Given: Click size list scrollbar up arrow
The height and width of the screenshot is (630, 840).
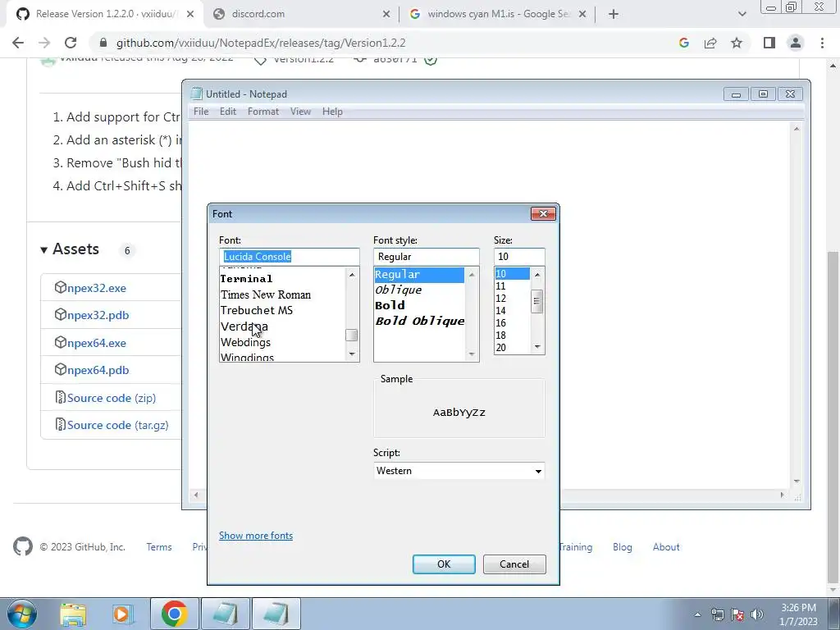Looking at the screenshot, I should (x=537, y=274).
